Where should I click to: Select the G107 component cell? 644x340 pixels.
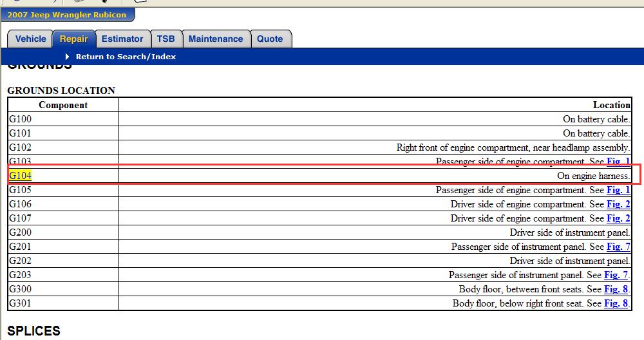point(63,218)
